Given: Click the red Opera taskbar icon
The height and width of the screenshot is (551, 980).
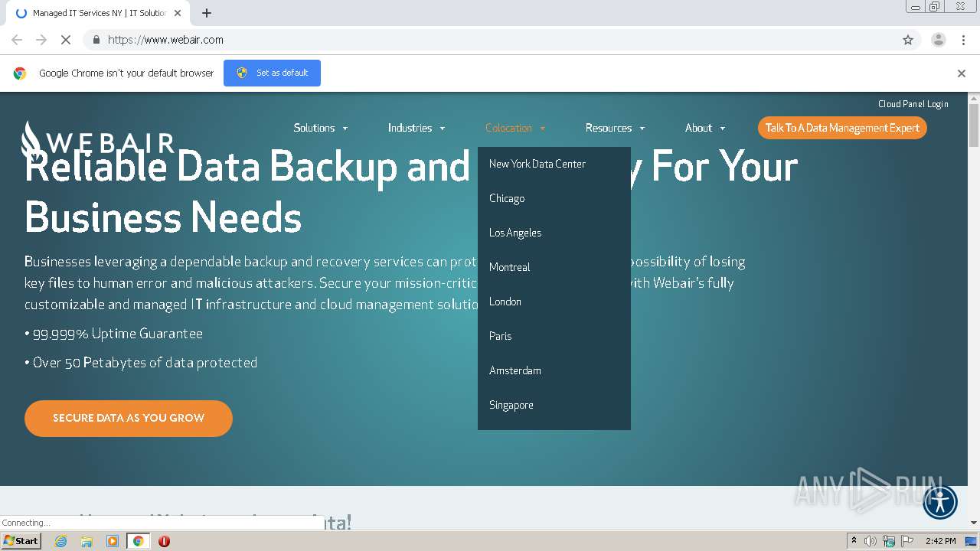Looking at the screenshot, I should (164, 541).
